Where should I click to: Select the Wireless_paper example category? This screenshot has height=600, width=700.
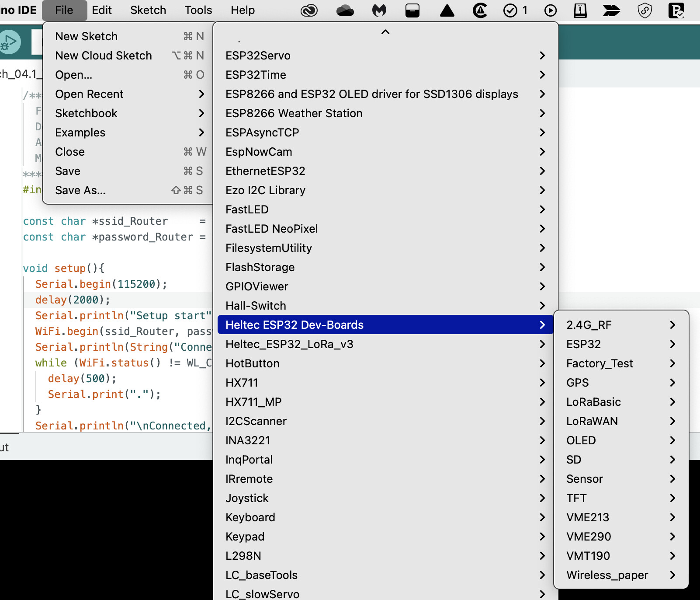click(607, 575)
